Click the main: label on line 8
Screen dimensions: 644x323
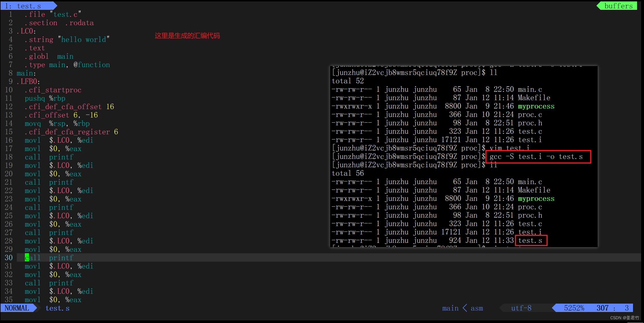coord(26,73)
